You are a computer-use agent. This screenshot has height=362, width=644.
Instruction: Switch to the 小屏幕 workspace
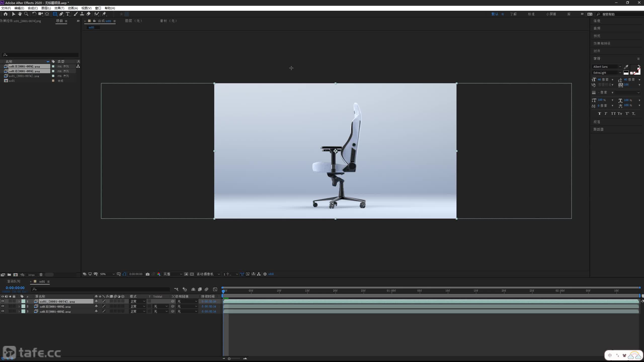click(x=551, y=14)
